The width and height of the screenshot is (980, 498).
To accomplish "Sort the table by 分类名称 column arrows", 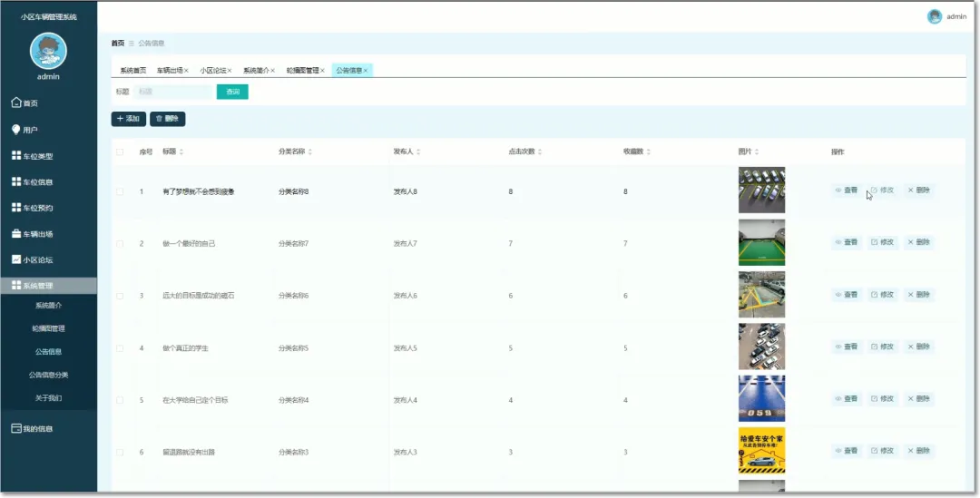I will [310, 151].
